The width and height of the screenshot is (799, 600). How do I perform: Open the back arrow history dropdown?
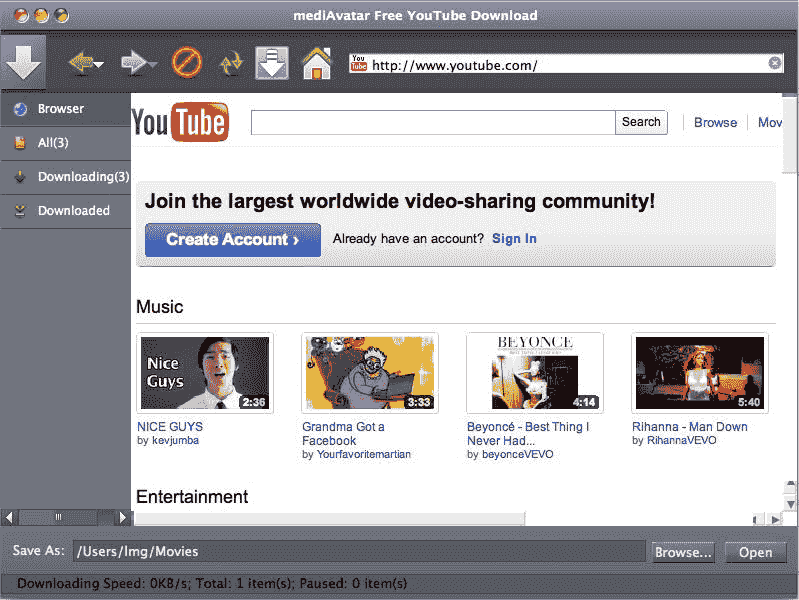tap(99, 64)
